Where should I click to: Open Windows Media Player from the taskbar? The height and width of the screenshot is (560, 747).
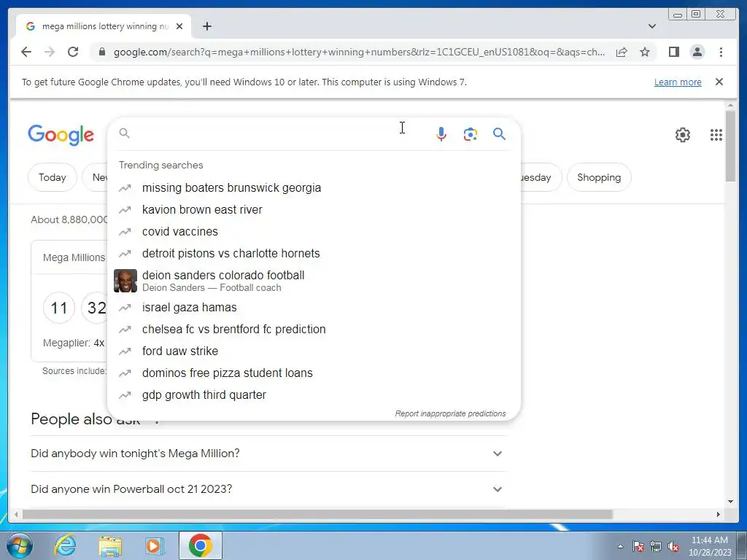155,545
